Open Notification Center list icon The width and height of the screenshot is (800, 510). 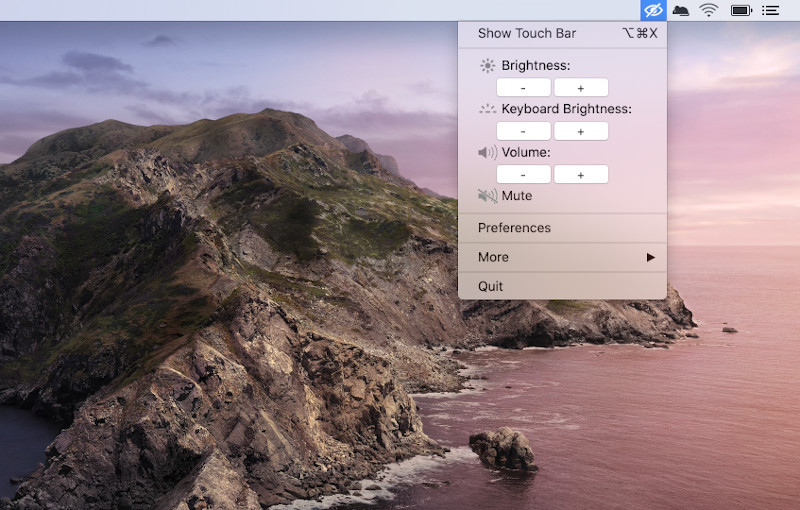770,10
